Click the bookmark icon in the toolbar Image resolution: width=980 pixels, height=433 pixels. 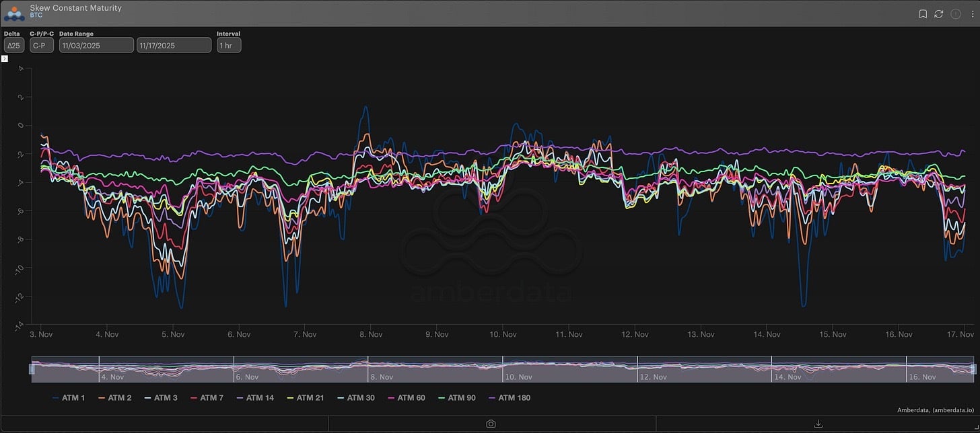pos(922,13)
